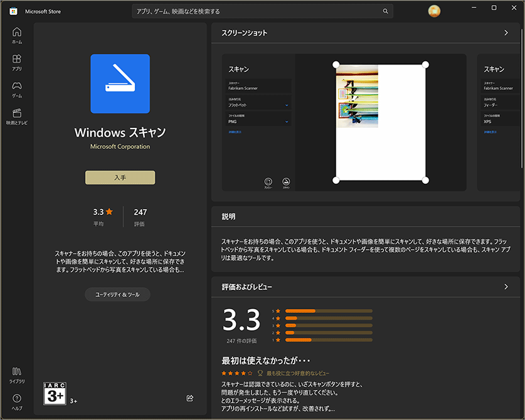Screen dimensions: 525x420
Task: Minimize the Microsoft Store window
Action: (474, 8)
